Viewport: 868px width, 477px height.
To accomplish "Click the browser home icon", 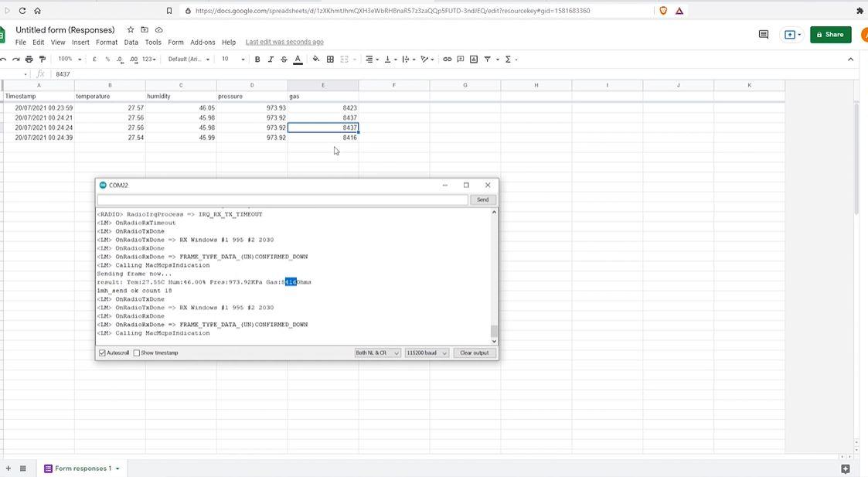I will [37, 11].
